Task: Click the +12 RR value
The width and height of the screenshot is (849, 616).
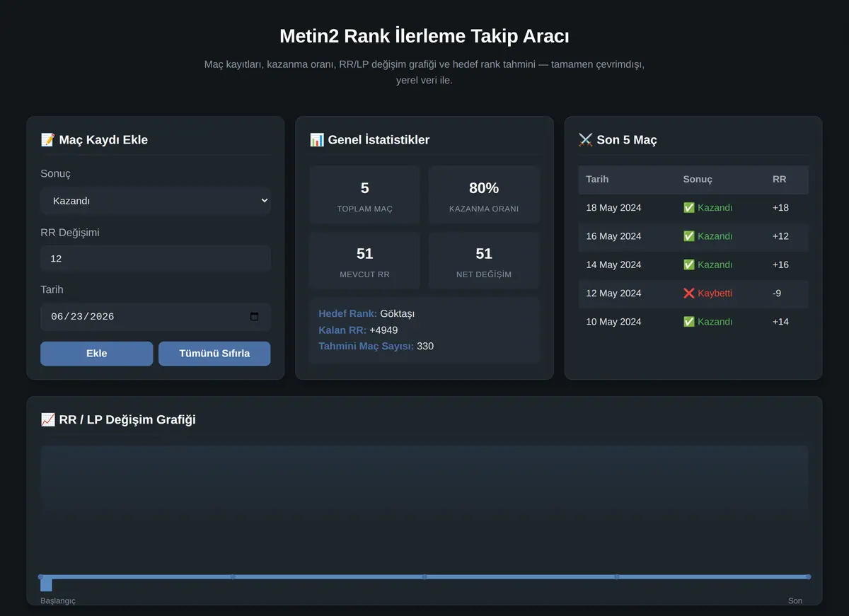Action: [780, 236]
